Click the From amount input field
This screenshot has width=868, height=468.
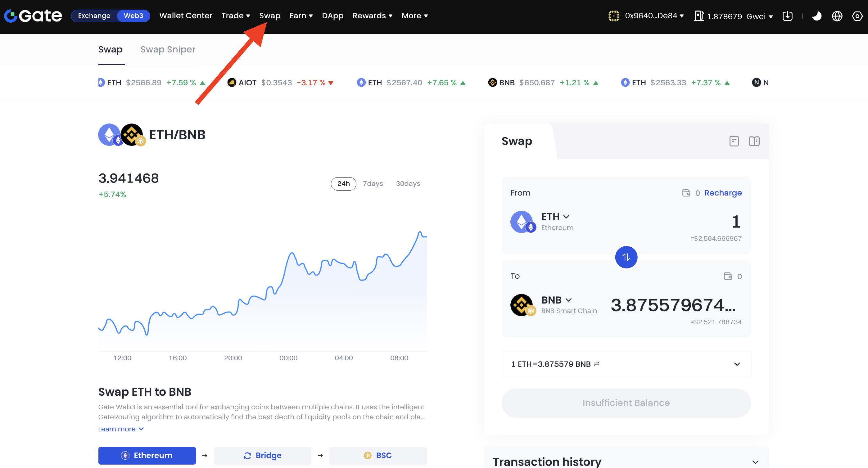point(736,222)
